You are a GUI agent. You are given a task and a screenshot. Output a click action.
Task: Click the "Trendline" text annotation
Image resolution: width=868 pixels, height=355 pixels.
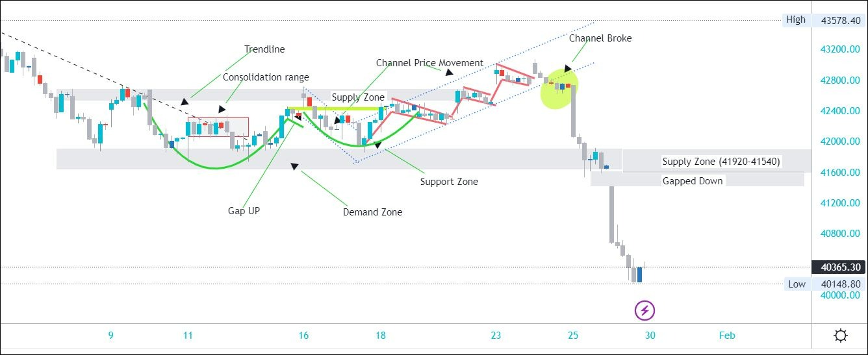pos(264,49)
